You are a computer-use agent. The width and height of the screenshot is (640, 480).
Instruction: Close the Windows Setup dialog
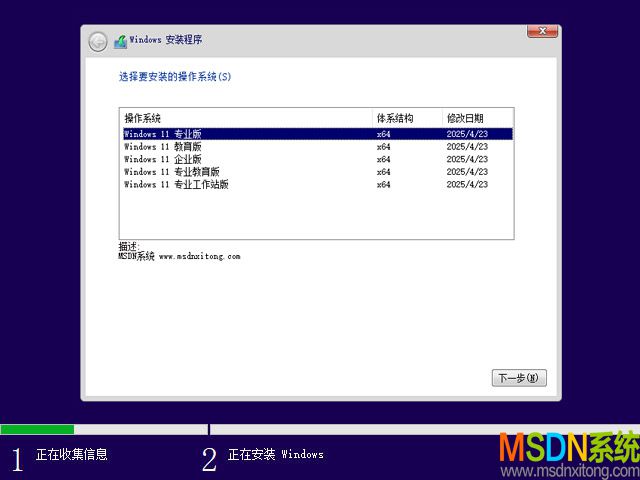pos(542,31)
